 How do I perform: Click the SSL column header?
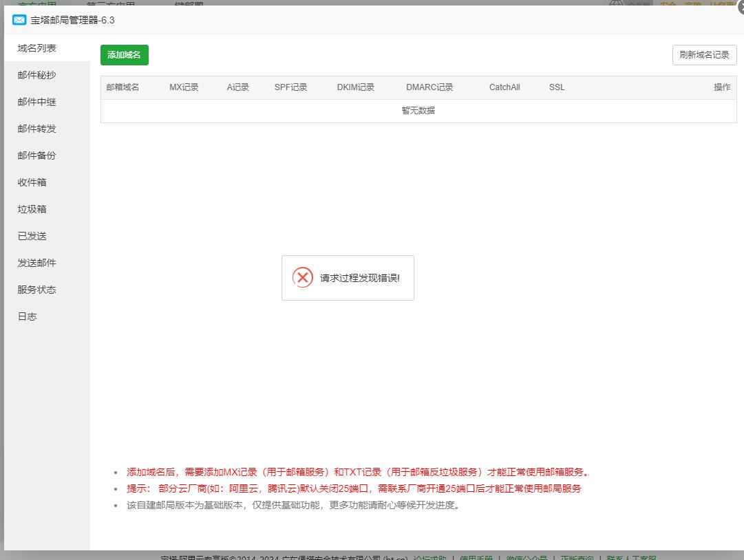coord(557,87)
